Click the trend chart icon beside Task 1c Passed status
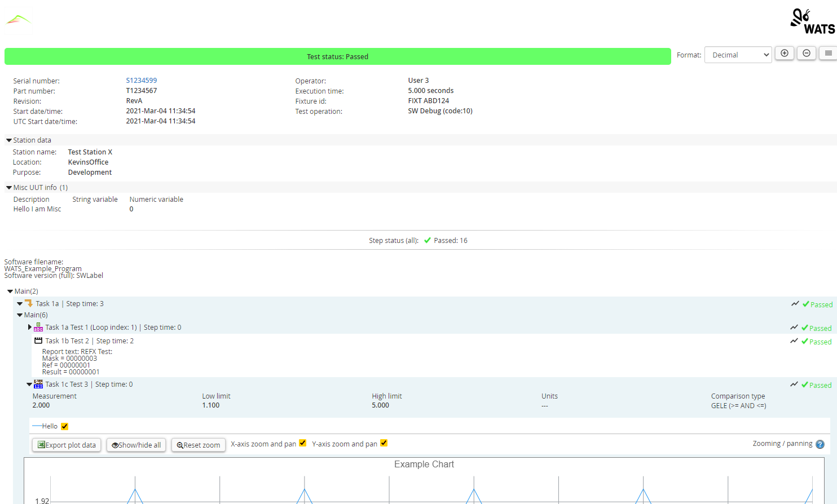Screen dimensions: 837x504 pos(794,384)
